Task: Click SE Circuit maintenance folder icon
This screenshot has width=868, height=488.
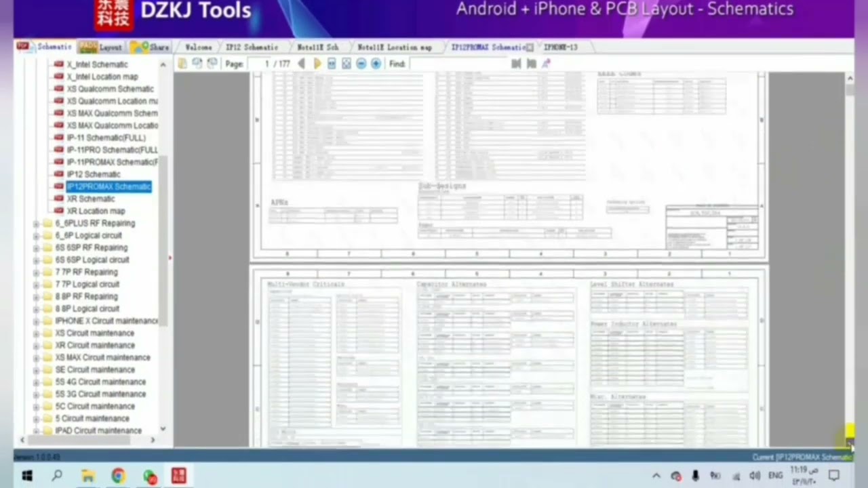Action: [47, 369]
